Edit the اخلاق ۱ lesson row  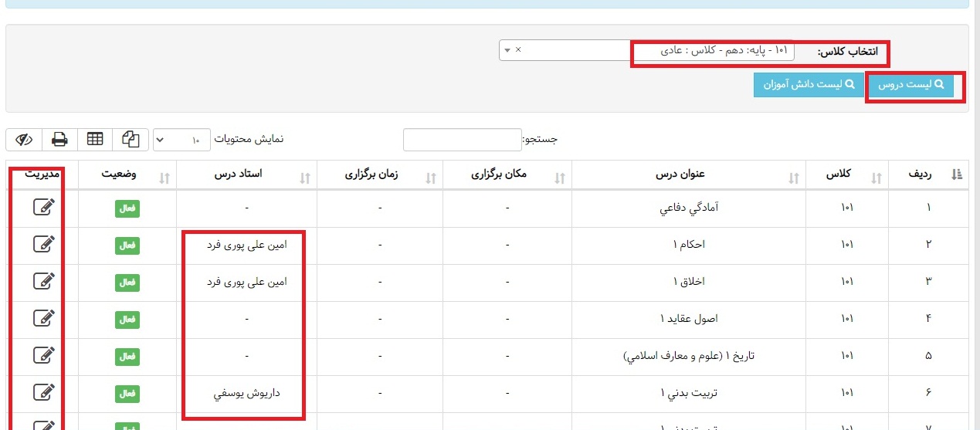click(x=45, y=282)
